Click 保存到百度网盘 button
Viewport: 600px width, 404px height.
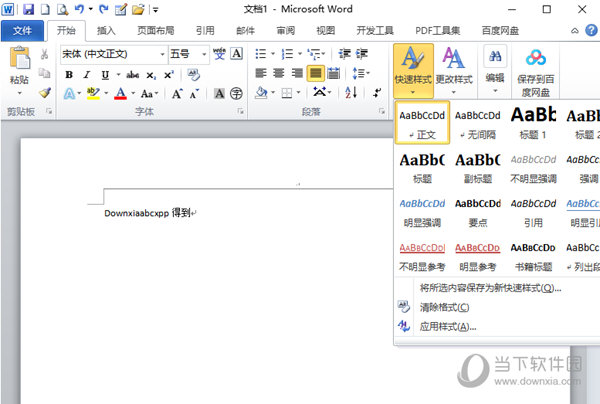point(536,72)
